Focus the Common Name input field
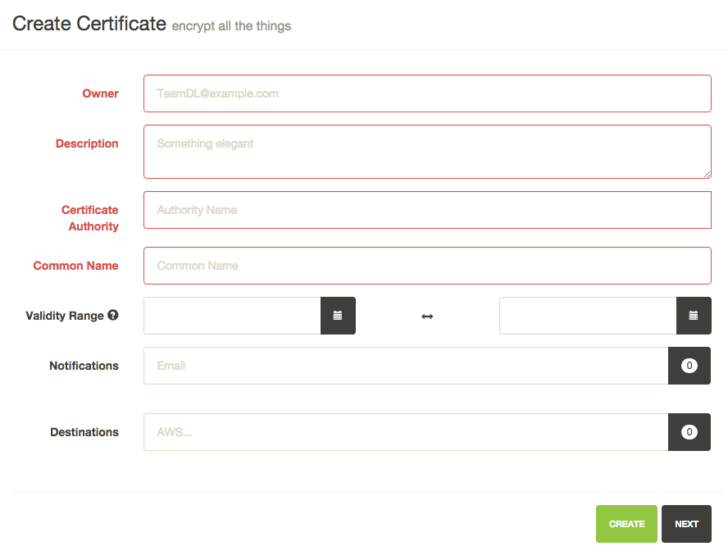The height and width of the screenshot is (560, 728). [x=427, y=266]
